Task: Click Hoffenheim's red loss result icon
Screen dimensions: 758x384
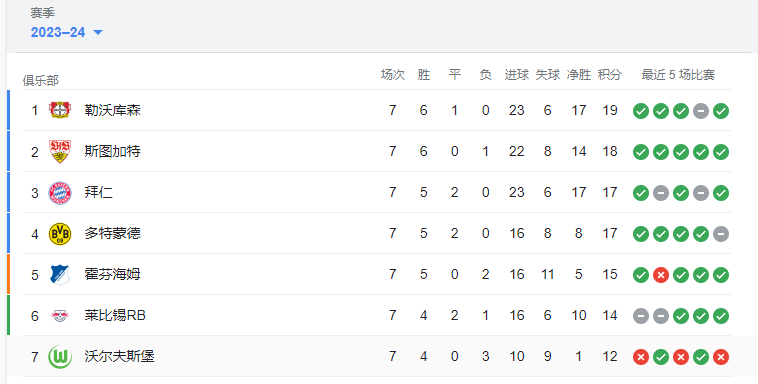Action: pos(661,275)
